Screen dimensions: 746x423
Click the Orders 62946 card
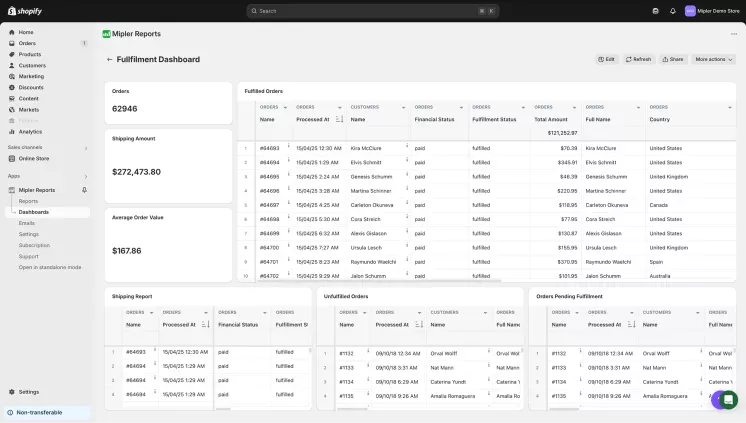[168, 103]
